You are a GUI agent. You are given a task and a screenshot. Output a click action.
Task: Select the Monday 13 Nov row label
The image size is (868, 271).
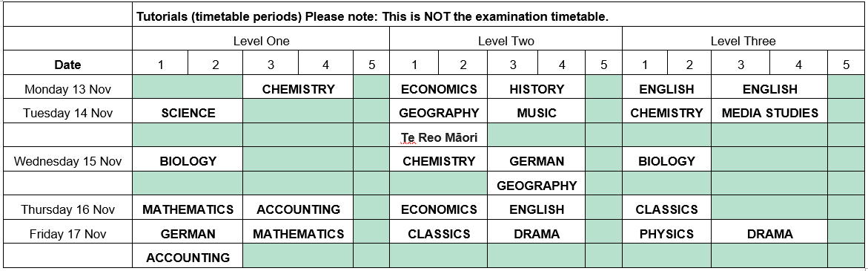pos(67,88)
